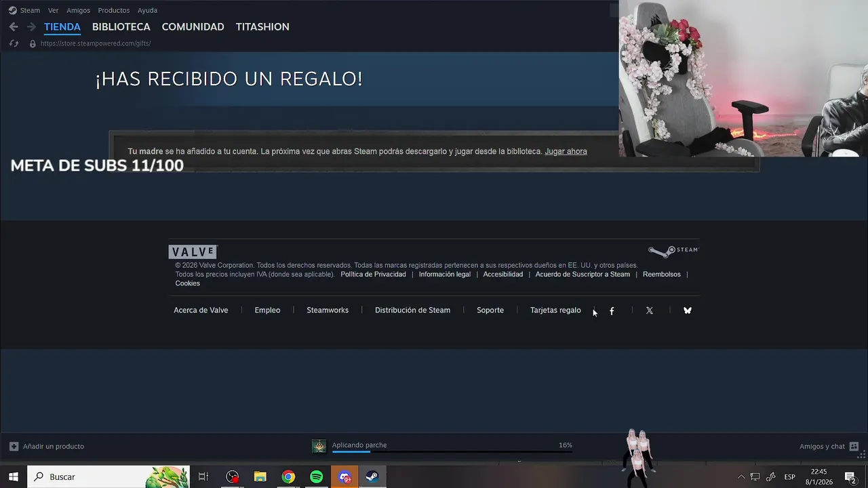Click the Aplicando parche status text
Screen dimensions: 868x488
(359, 445)
